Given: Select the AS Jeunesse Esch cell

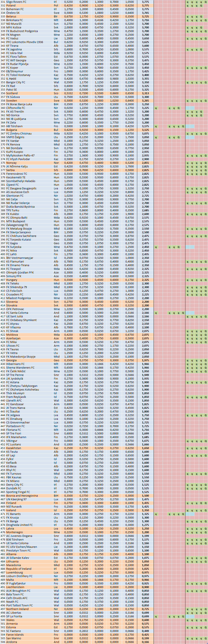Looking at the screenshot, I should pos(17,192).
